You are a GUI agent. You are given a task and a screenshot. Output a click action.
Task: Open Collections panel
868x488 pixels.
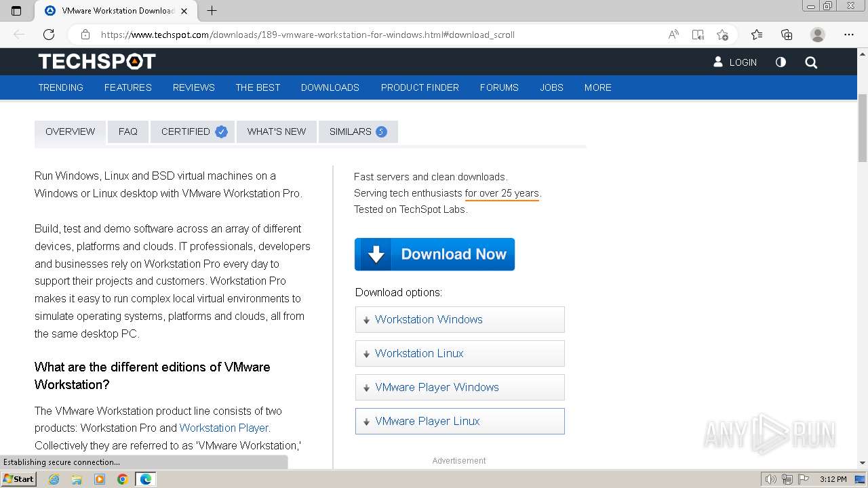click(787, 35)
